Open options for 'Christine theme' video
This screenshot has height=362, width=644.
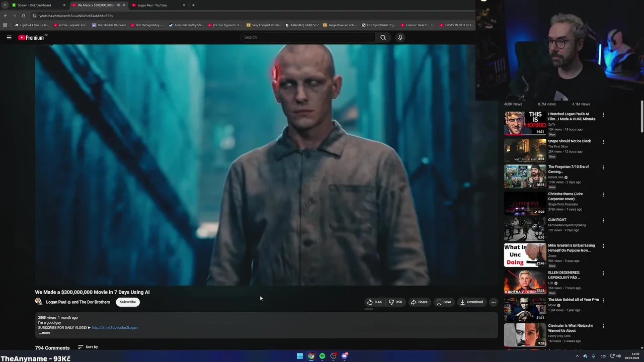603,195
